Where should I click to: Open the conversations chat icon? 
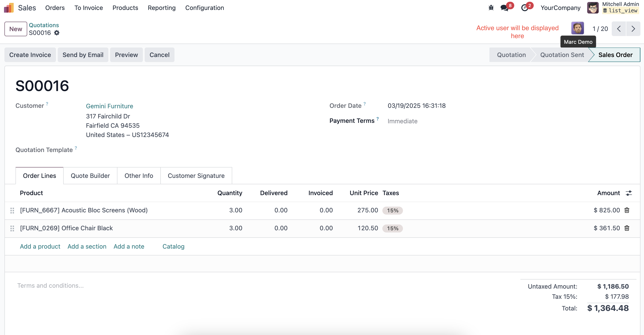click(505, 8)
